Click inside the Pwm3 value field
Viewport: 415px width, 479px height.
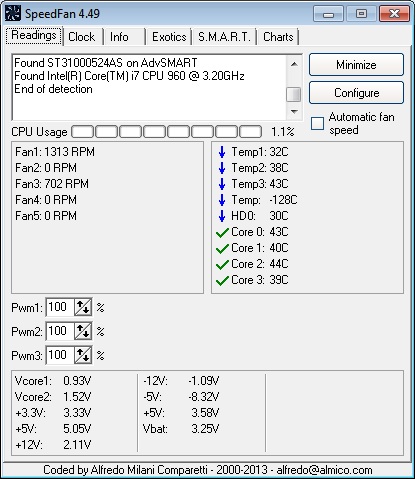pos(60,355)
